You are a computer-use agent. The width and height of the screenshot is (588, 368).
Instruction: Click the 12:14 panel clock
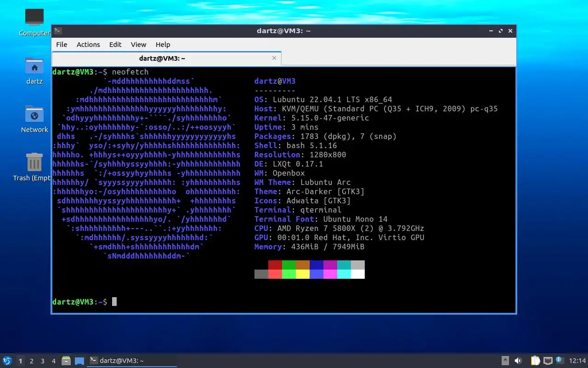(577, 361)
